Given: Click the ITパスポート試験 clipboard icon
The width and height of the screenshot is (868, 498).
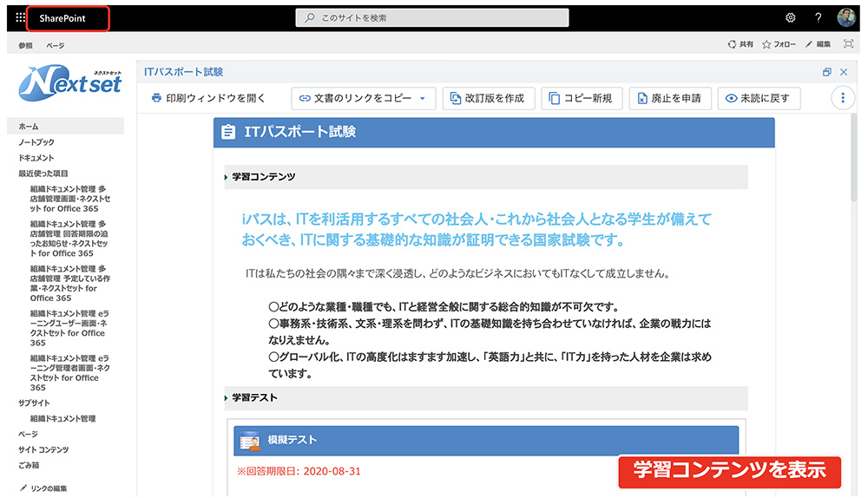Looking at the screenshot, I should (x=228, y=132).
